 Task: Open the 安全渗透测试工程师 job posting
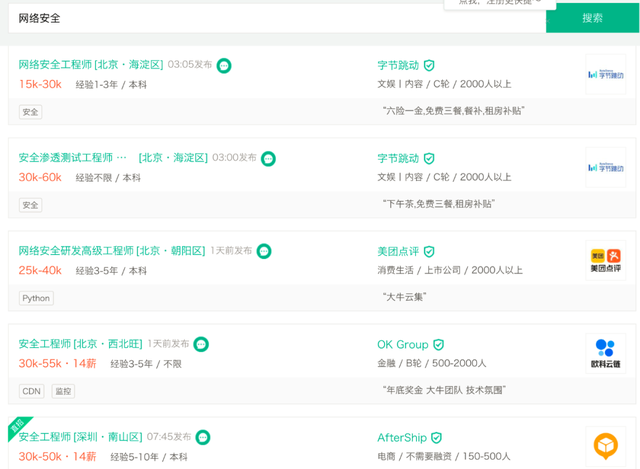(x=113, y=158)
